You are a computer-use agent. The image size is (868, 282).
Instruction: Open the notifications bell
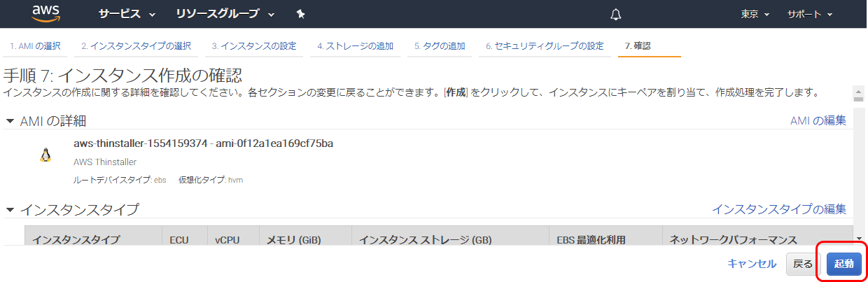pyautogui.click(x=616, y=14)
